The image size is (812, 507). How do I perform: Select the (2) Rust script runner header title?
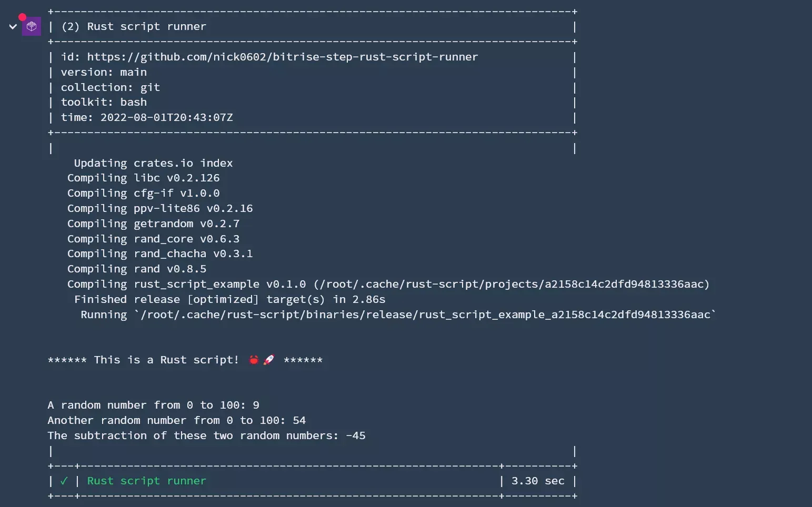[x=134, y=26]
